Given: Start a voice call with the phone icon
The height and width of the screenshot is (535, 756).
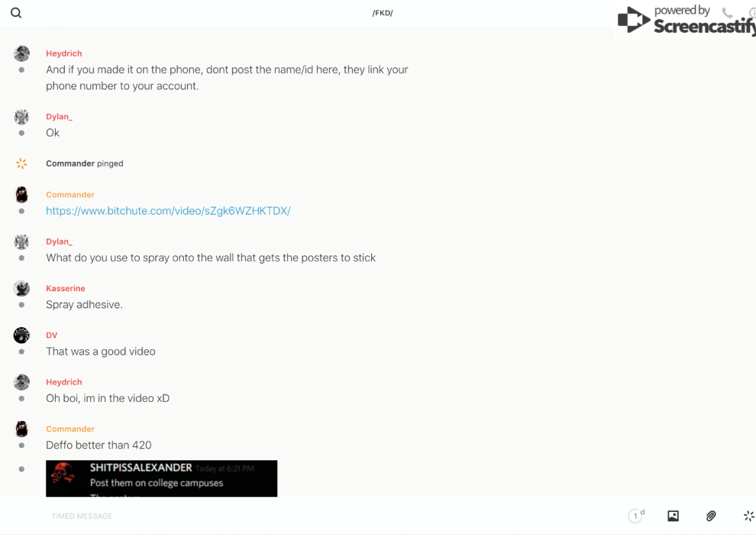Looking at the screenshot, I should [x=727, y=13].
